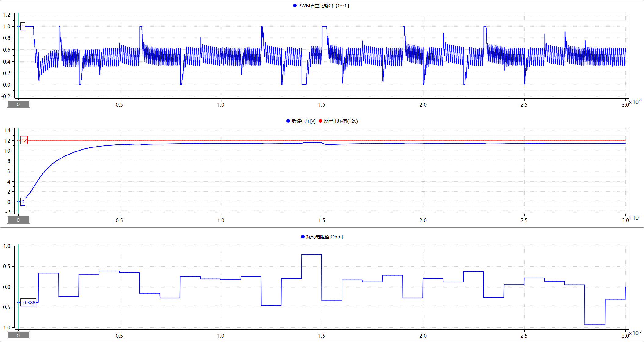Click the gray cursor time box under resistance chart
Screen dimensions: 644x342
pyautogui.click(x=18, y=335)
